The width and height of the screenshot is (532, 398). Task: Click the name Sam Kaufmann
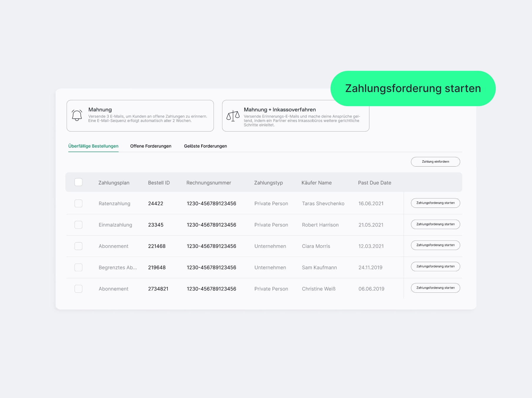pyautogui.click(x=319, y=267)
